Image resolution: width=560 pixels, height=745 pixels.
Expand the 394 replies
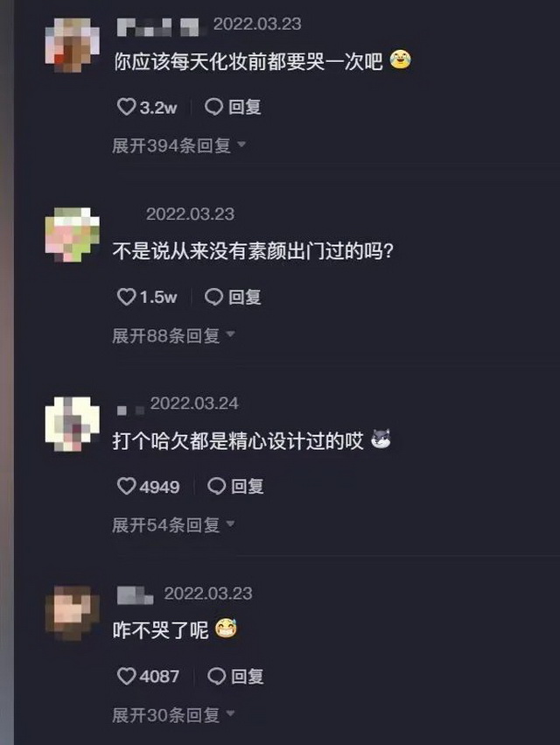pos(179,145)
